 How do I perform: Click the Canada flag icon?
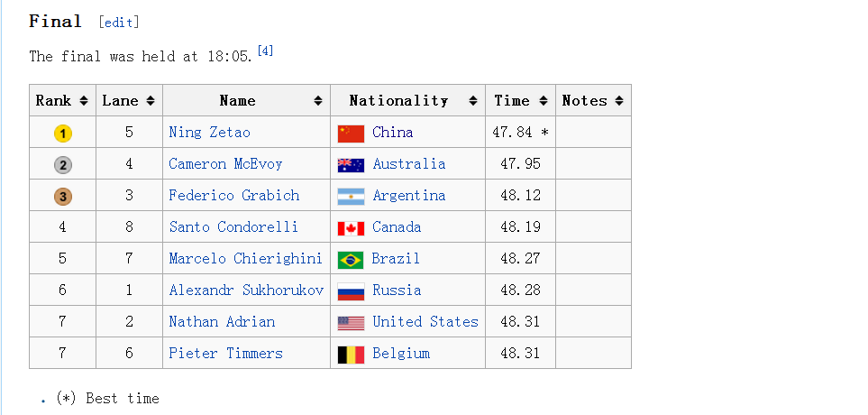point(351,228)
